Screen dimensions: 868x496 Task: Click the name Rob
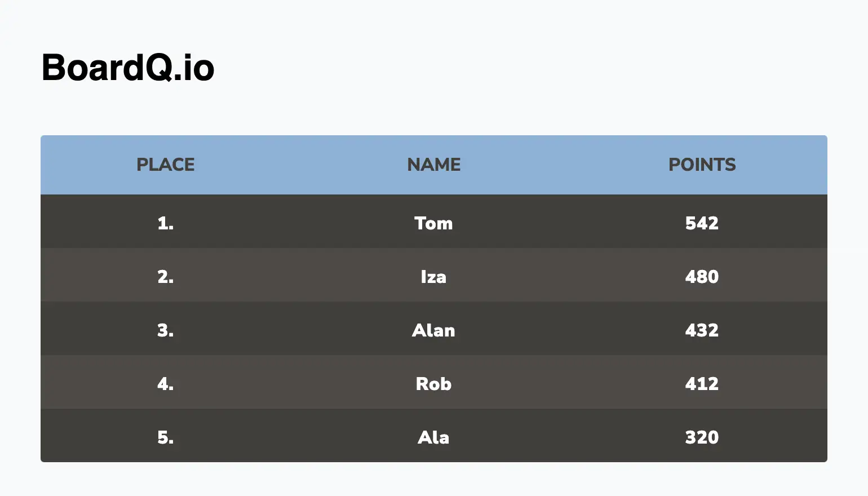[x=433, y=384]
